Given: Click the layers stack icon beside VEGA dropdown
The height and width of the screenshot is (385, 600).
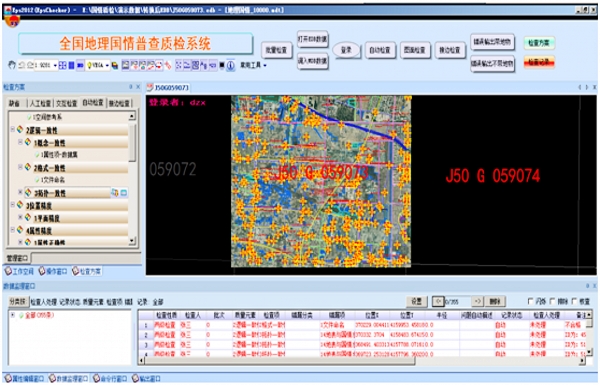Looking at the screenshot, I should click(x=115, y=66).
